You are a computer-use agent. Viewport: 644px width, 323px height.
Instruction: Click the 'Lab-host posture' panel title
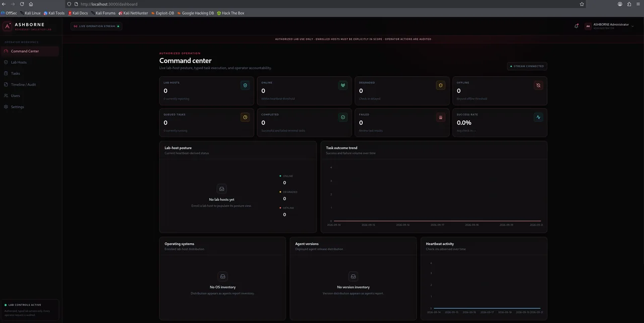click(178, 148)
